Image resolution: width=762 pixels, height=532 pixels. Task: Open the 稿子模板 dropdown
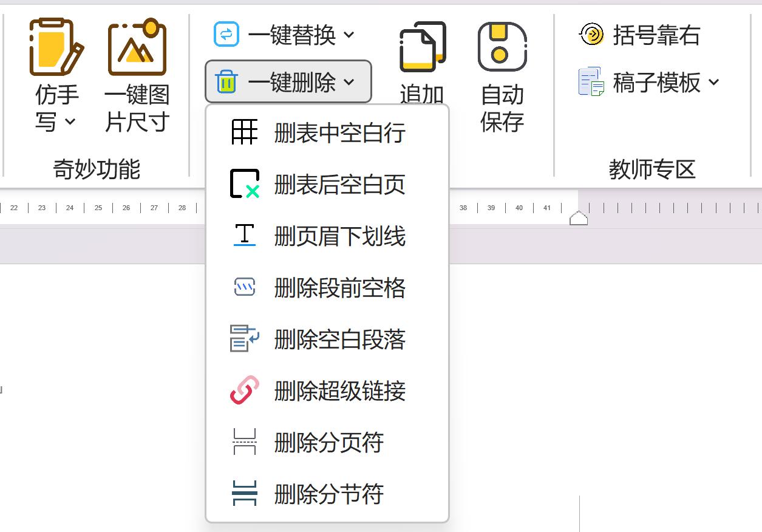(x=714, y=82)
